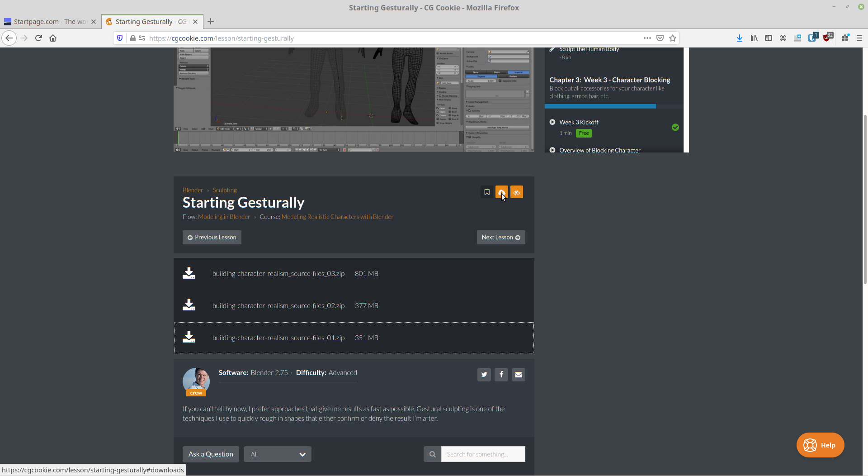Bookmark this lesson using the bookmark icon
This screenshot has height=476, width=868.
coord(487,192)
